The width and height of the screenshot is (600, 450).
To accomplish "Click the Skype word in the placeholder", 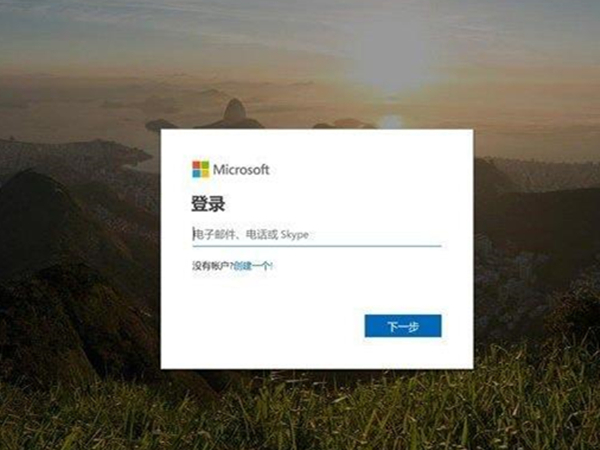I will pos(294,235).
